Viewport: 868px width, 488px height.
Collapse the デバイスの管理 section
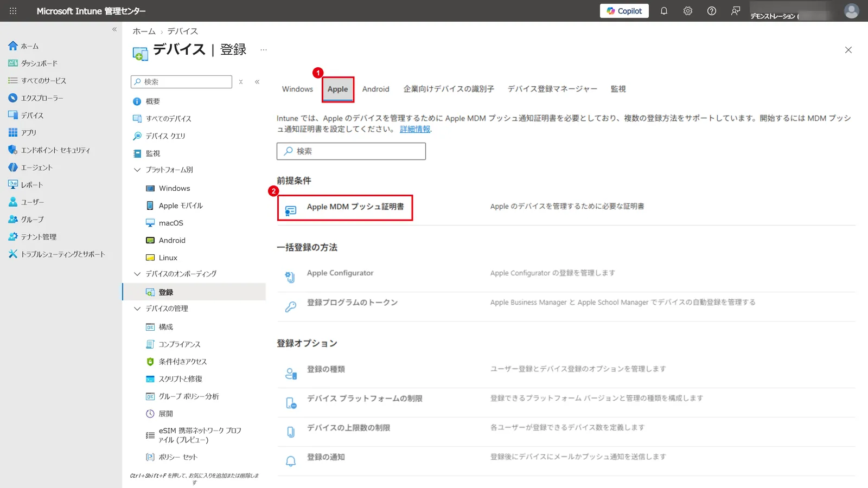(137, 309)
